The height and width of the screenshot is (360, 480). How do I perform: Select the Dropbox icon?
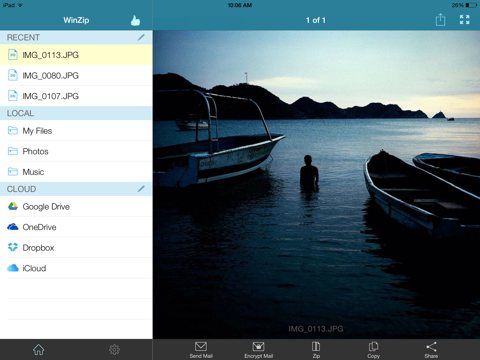(x=13, y=247)
